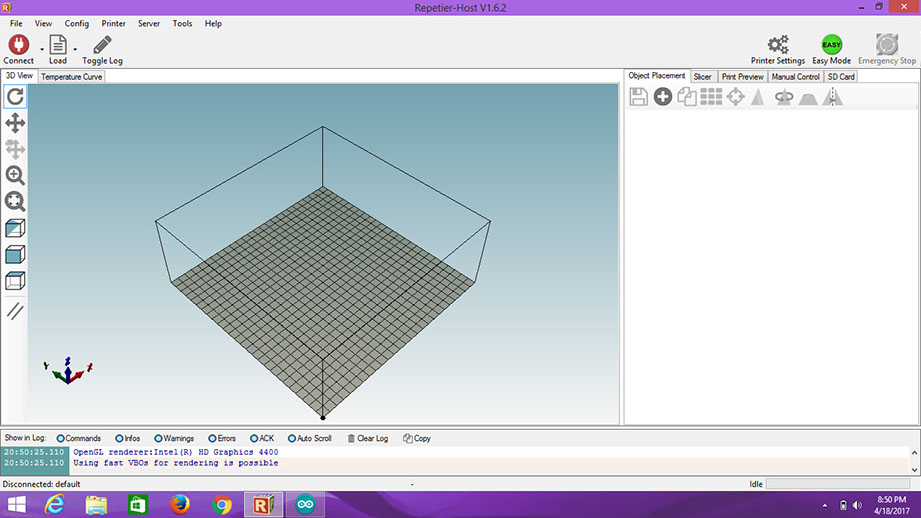The height and width of the screenshot is (518, 921).
Task: Switch to the Print Preview tab
Action: (742, 77)
